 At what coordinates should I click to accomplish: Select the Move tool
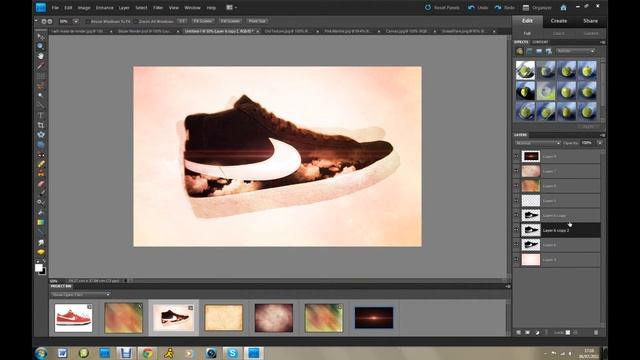point(40,37)
